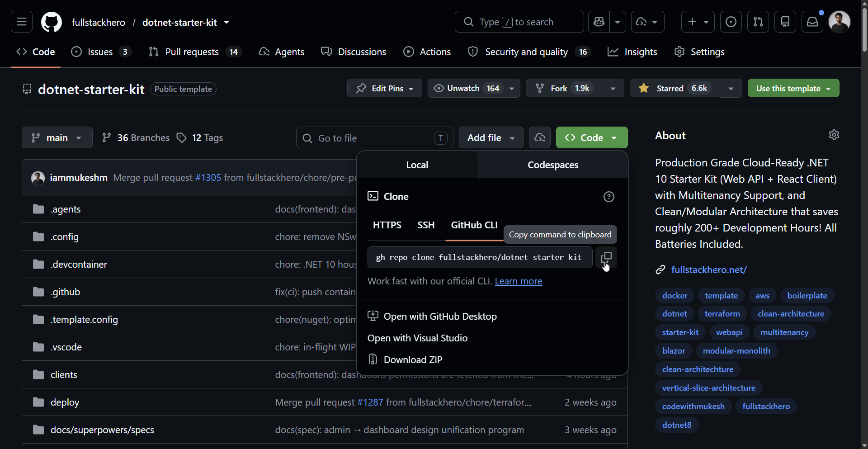Open the repositories icon in the header
868x449 pixels.
pyautogui.click(x=785, y=22)
